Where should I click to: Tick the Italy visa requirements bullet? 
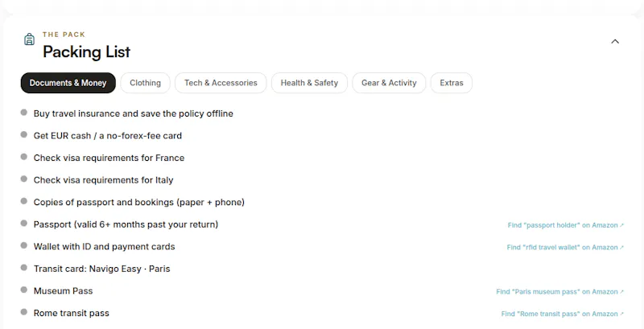pos(24,179)
